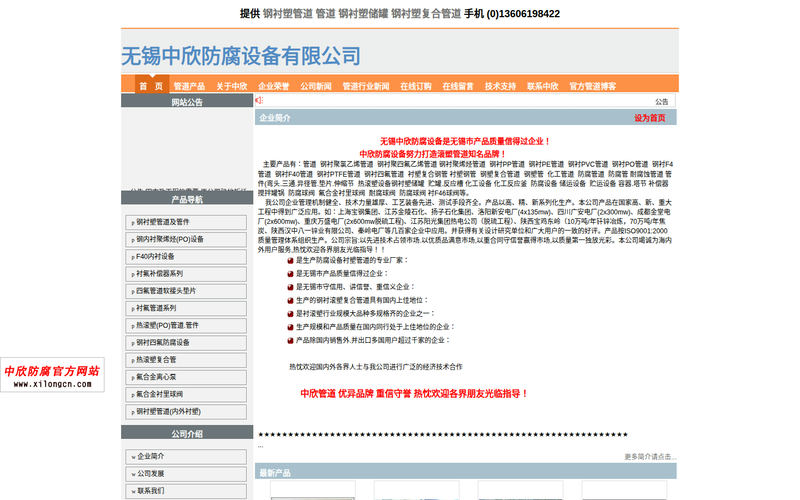Open 钢衬塑管道(内外衬塑) category
The height and width of the screenshot is (500, 800).
click(x=186, y=412)
